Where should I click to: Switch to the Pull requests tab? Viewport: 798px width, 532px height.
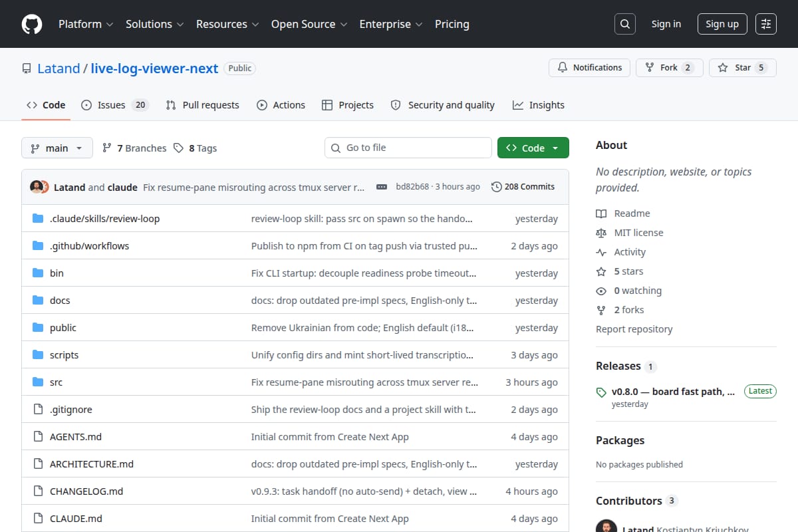point(203,105)
